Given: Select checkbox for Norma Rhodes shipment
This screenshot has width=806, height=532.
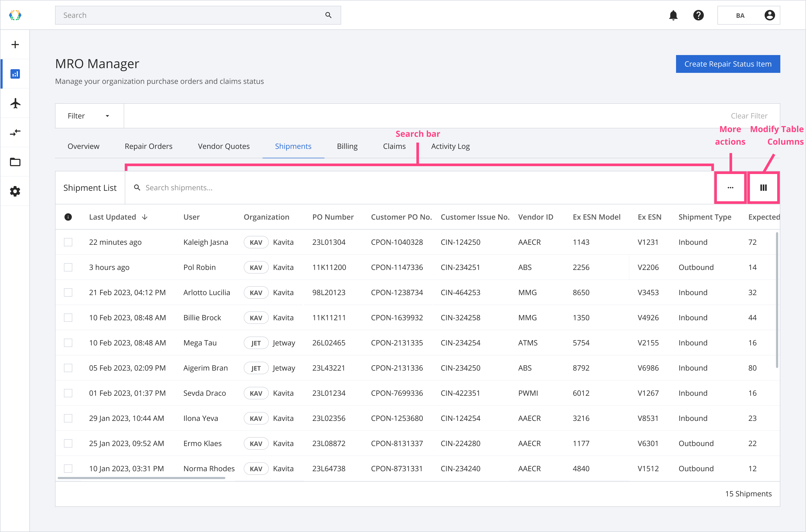Looking at the screenshot, I should (68, 469).
